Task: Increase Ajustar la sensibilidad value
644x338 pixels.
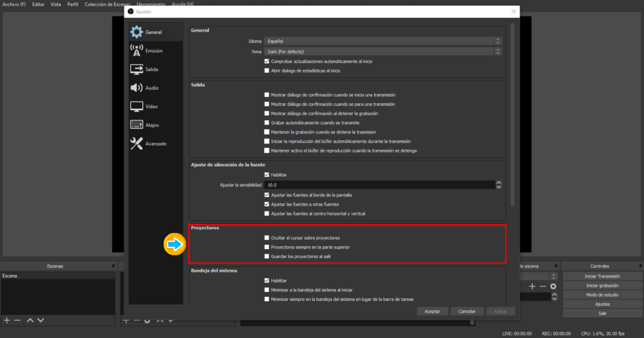Action: (499, 183)
